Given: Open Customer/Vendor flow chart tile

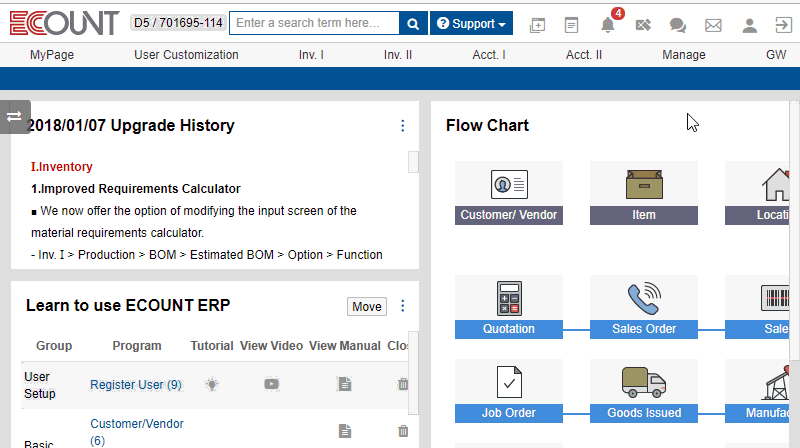Looking at the screenshot, I should tap(509, 193).
